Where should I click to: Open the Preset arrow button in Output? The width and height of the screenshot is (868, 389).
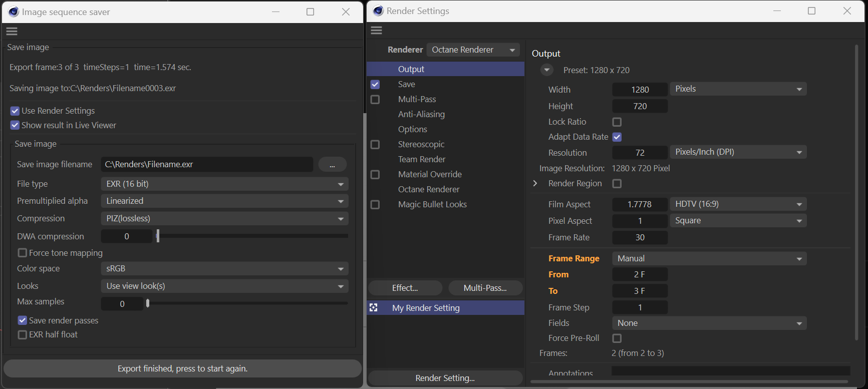pos(546,70)
